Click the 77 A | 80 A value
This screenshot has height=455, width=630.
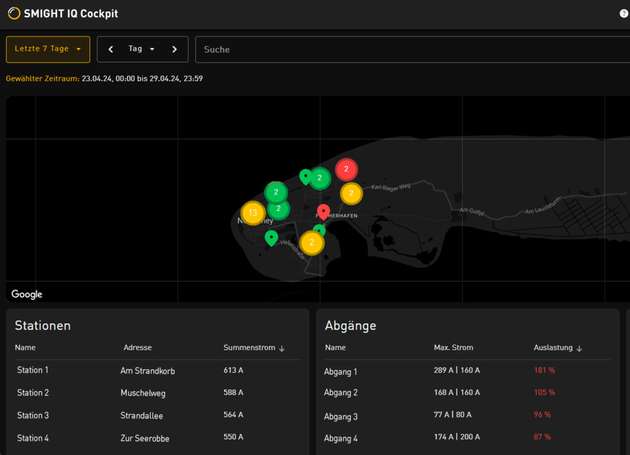(x=452, y=414)
